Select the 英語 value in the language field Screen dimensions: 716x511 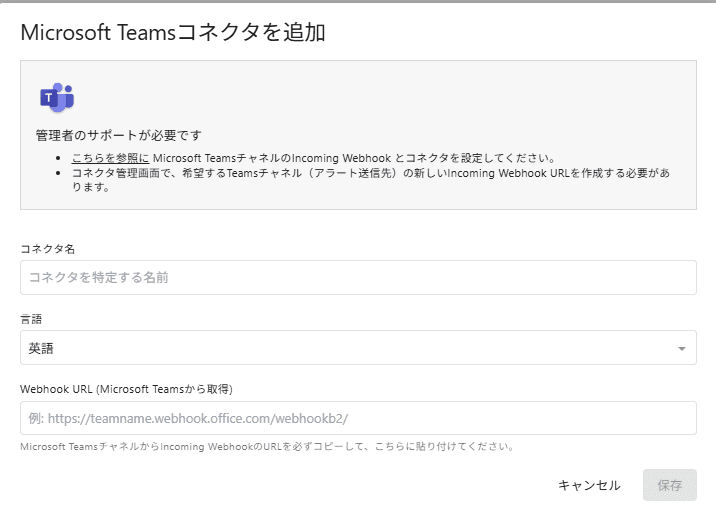(41, 348)
